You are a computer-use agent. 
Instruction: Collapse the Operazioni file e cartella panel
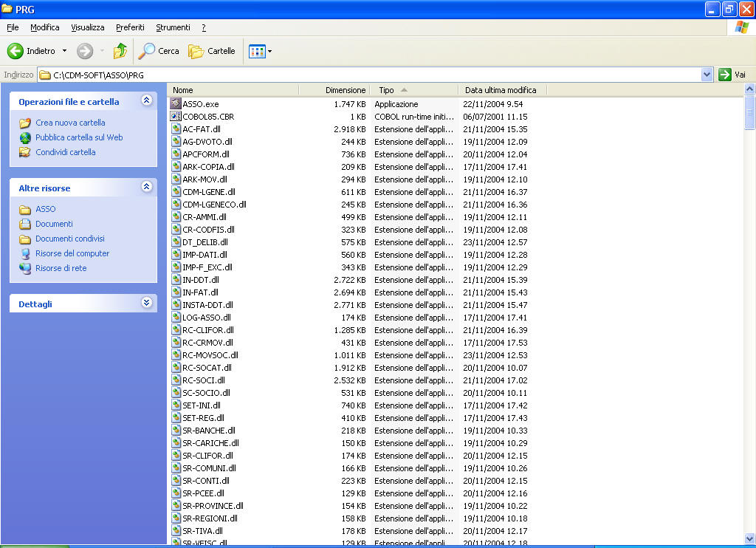point(147,100)
